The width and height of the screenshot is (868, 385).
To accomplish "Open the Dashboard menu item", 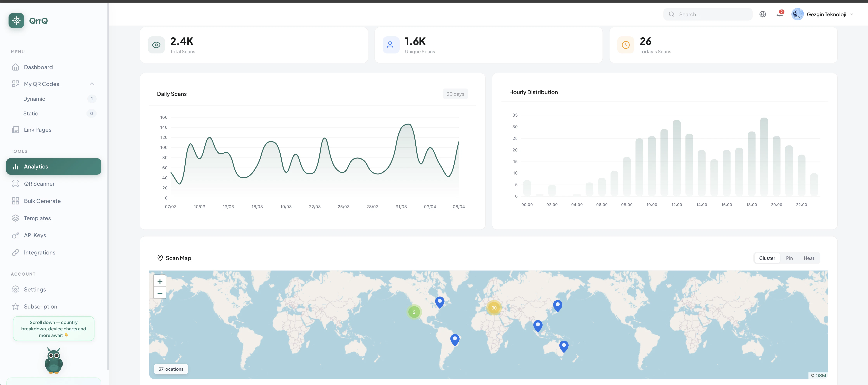I will 38,67.
